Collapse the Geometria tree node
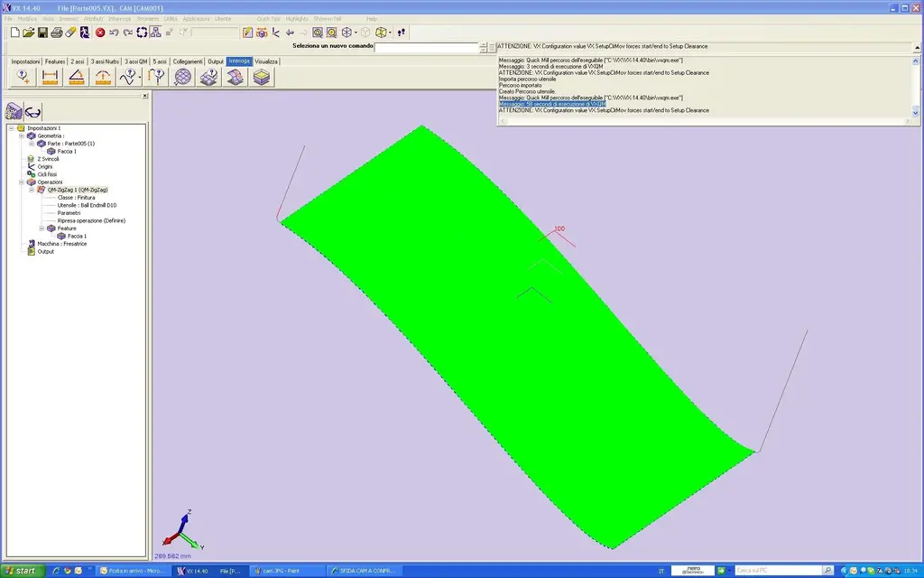The image size is (924, 578). point(22,135)
